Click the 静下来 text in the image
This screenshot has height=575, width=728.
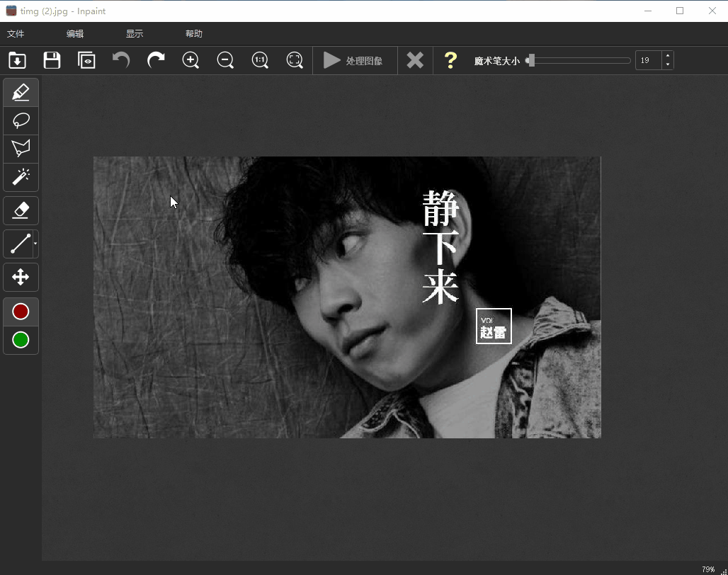pos(440,247)
